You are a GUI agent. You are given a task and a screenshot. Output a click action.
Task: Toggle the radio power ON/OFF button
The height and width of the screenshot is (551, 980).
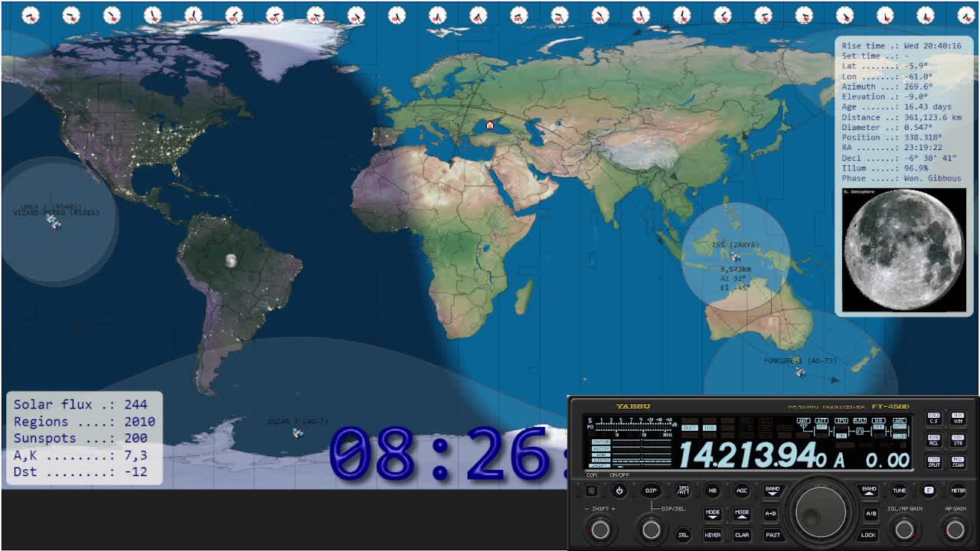click(x=619, y=491)
